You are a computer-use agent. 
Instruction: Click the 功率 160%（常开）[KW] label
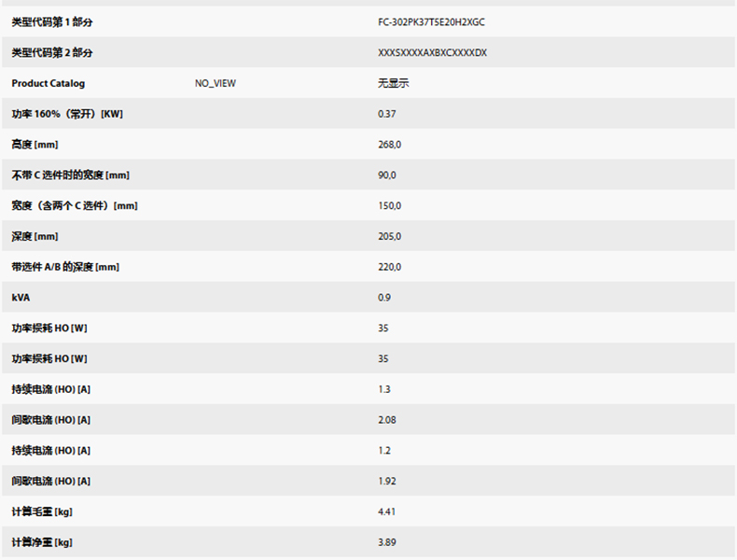(x=67, y=114)
